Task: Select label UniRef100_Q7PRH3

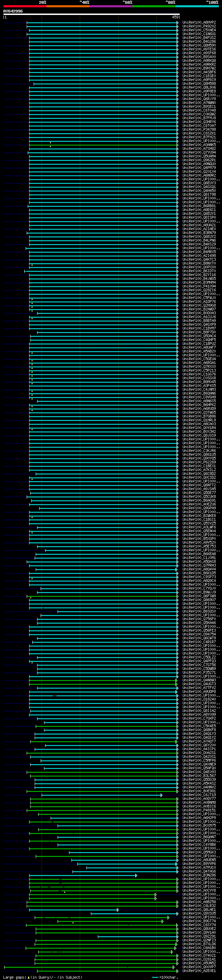Action: pos(199,565)
